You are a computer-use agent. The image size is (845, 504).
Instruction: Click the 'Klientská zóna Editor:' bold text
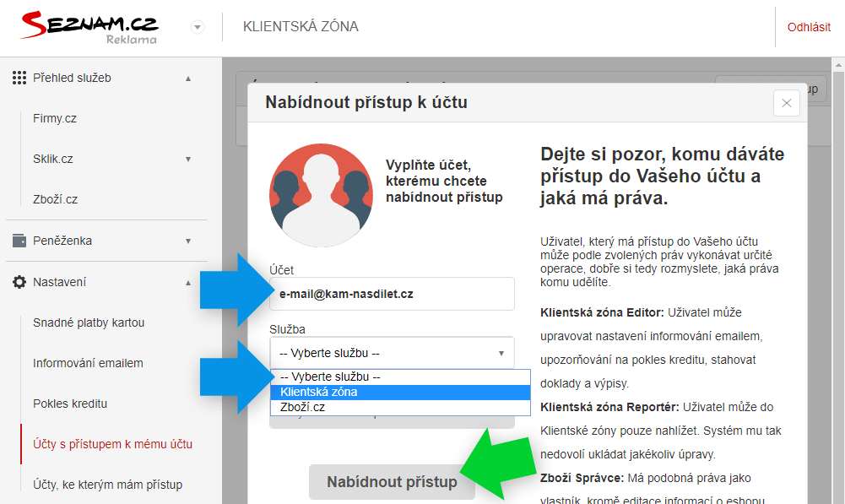click(603, 312)
